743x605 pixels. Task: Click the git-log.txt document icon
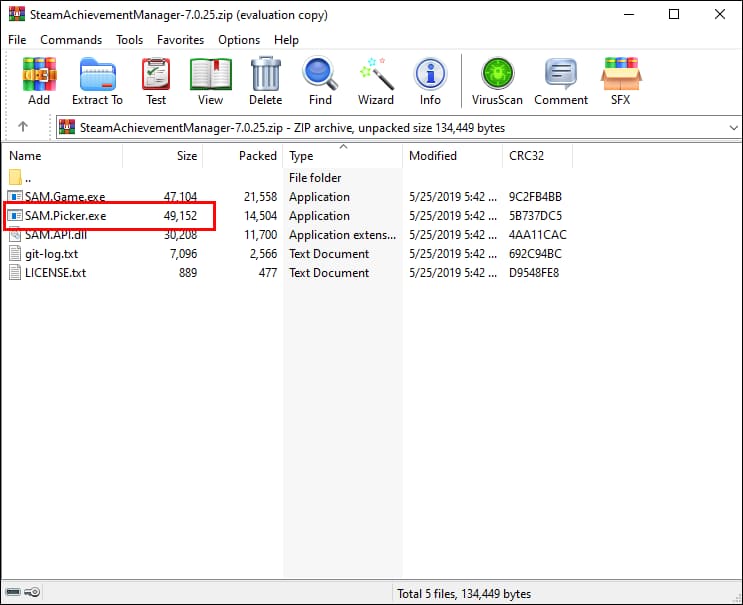tap(15, 253)
